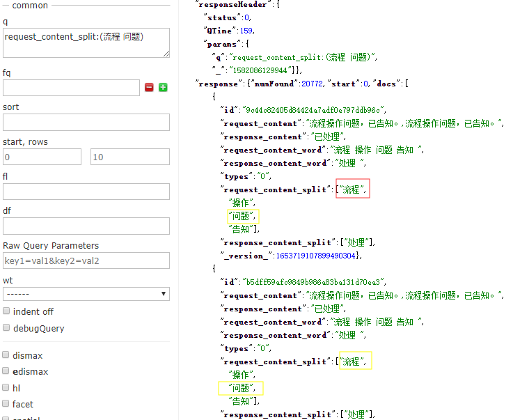
Task: Open the wt format dropdown
Action: [86, 294]
